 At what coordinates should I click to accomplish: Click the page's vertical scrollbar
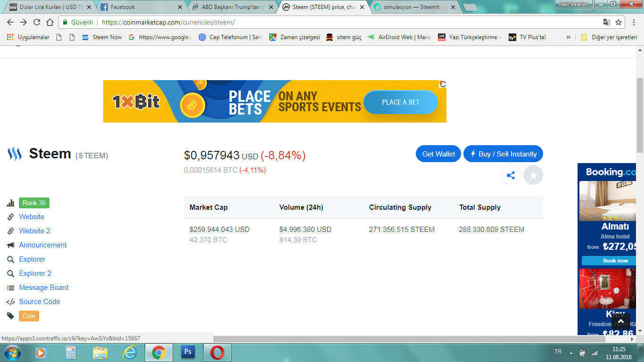(x=640, y=115)
